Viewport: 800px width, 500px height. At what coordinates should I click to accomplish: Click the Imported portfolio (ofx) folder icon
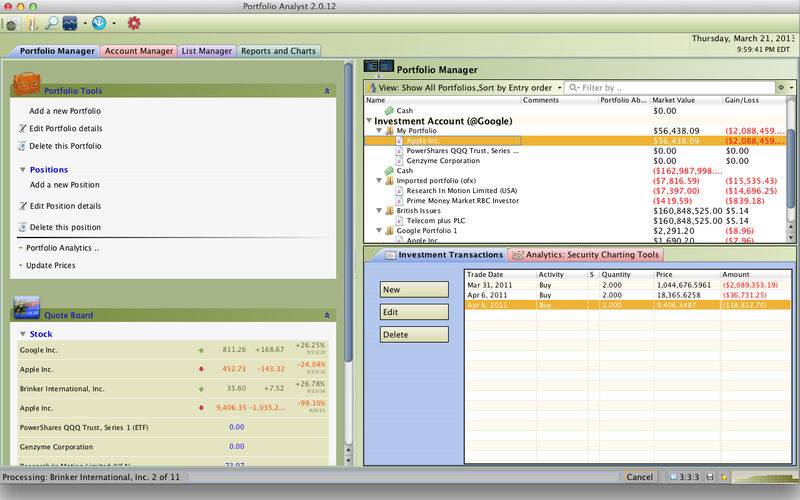(390, 181)
